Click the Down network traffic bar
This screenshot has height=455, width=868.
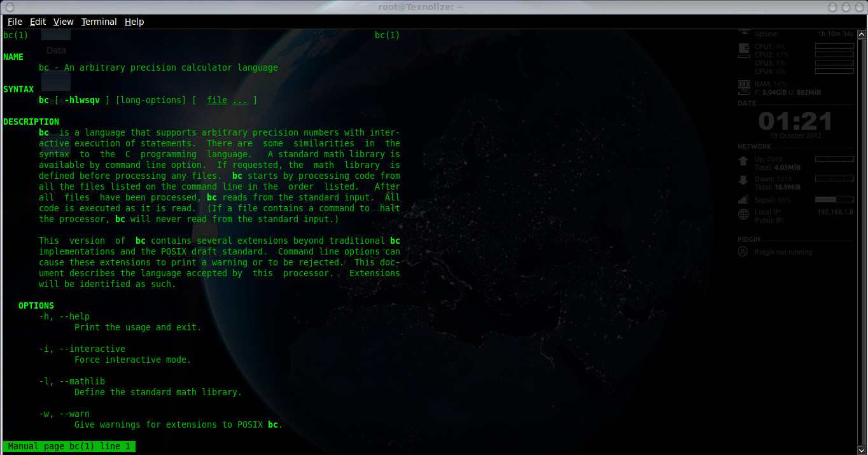(x=834, y=179)
